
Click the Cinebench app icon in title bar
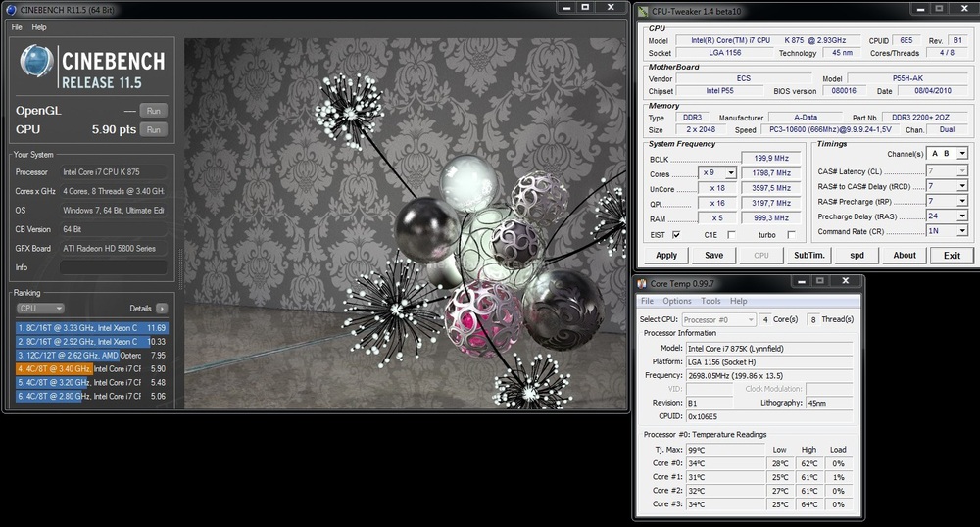pos(11,10)
